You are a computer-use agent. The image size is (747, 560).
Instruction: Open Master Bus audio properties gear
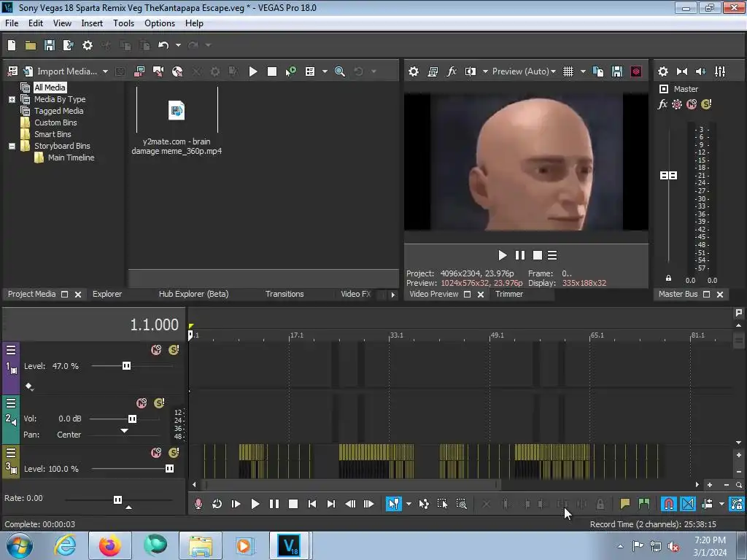point(662,71)
